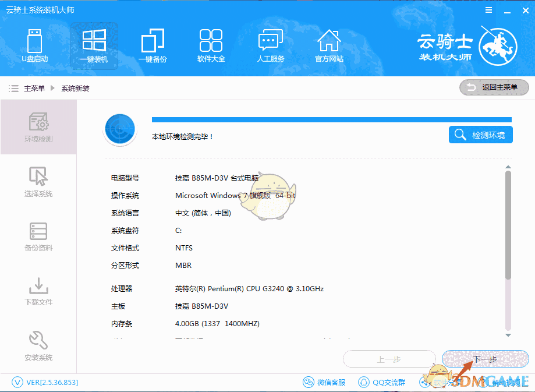Visit 官方网站 via the home icon
This screenshot has width=535, height=392.
pos(328,45)
